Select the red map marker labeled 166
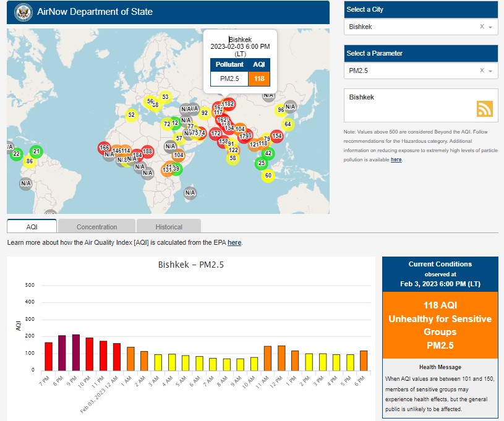Viewport: 504px width, 421px height. (x=104, y=148)
